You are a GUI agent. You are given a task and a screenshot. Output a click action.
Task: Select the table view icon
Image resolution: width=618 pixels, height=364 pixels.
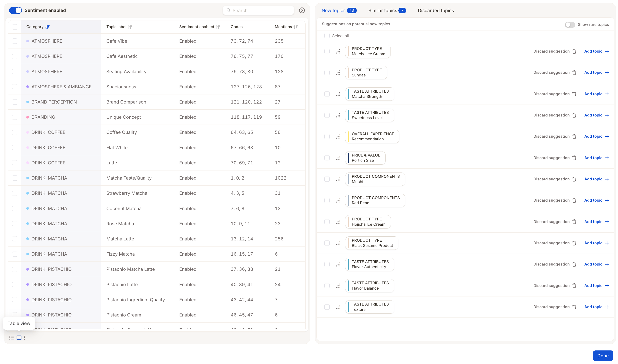(x=19, y=338)
